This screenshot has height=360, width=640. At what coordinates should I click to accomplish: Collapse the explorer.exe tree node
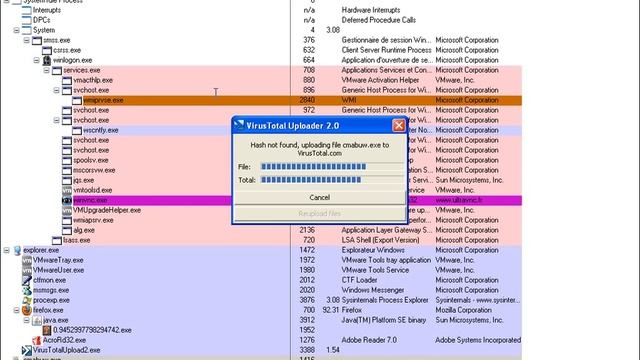click(x=7, y=250)
